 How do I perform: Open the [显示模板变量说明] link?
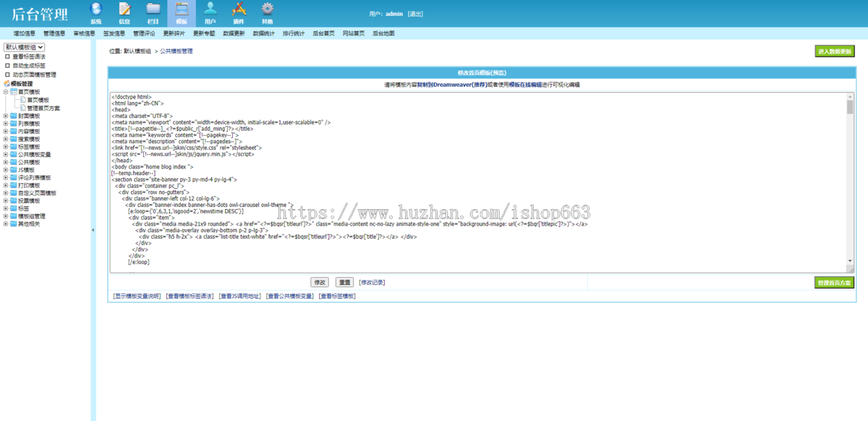137,296
